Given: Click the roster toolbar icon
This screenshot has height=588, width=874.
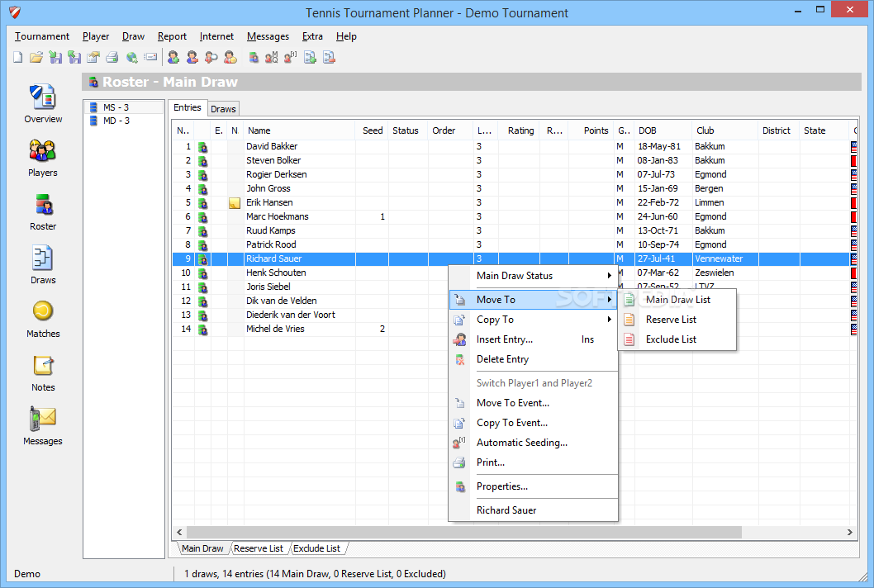Looking at the screenshot, I should (x=254, y=58).
